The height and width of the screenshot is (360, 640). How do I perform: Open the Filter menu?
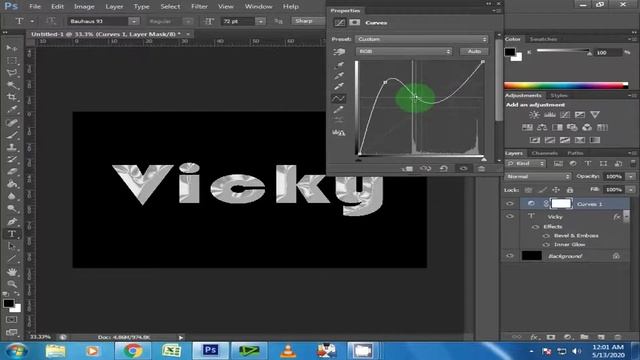tap(199, 7)
